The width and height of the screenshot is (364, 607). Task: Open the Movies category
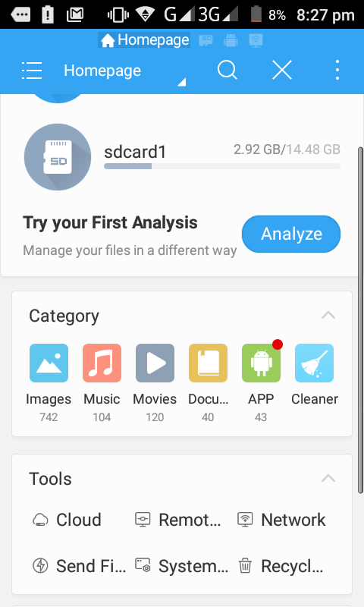pyautogui.click(x=155, y=363)
